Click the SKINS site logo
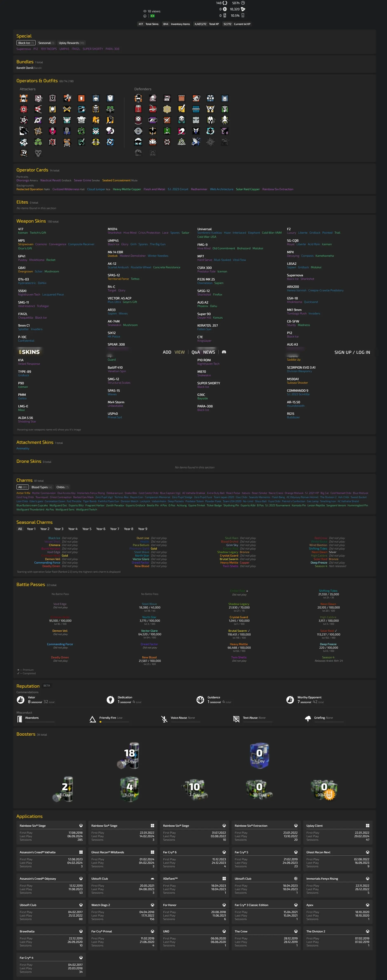 (x=29, y=352)
